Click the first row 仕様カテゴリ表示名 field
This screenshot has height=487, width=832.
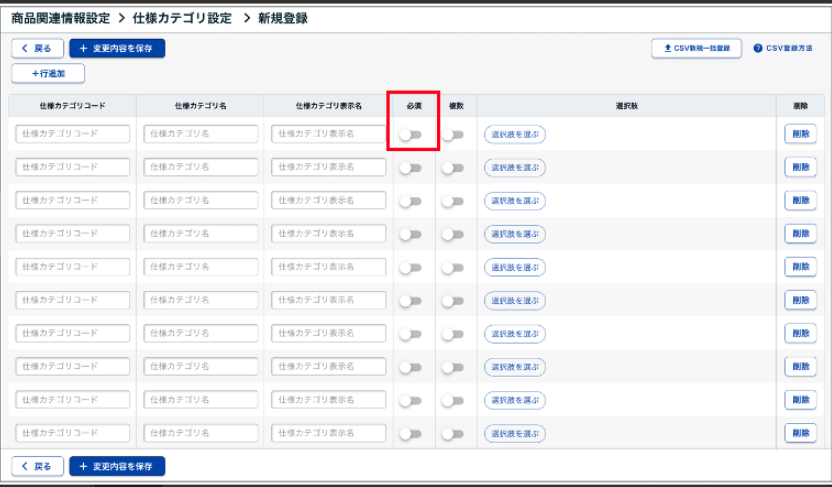tap(328, 134)
